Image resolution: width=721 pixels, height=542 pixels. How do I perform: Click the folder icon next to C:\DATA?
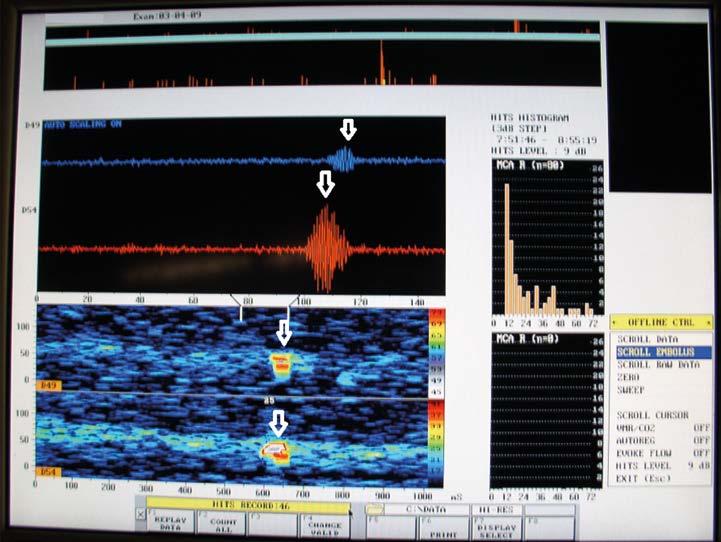click(x=375, y=509)
